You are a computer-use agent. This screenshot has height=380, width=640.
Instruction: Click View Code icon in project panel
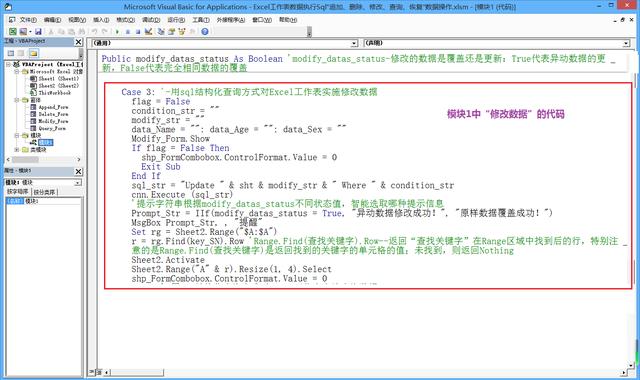click(11, 53)
